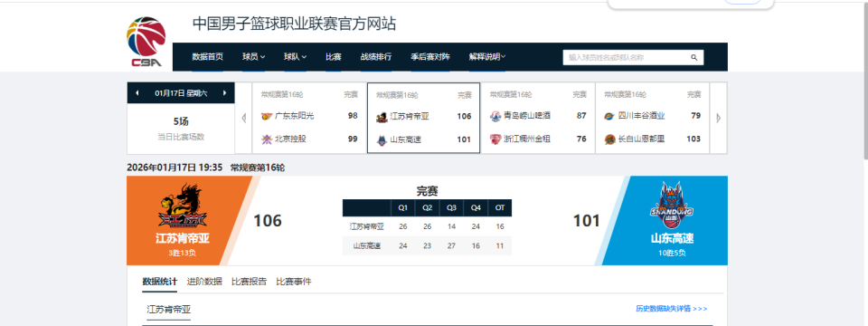The height and width of the screenshot is (326, 868).
Task: Click 四川丰谷酒业 team logo icon
Action: coord(610,116)
